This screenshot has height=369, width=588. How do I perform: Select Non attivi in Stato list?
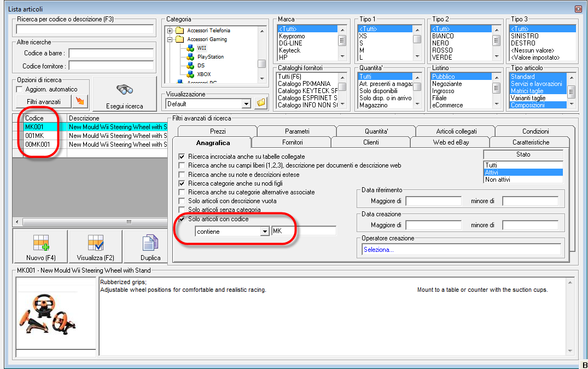tap(523, 180)
